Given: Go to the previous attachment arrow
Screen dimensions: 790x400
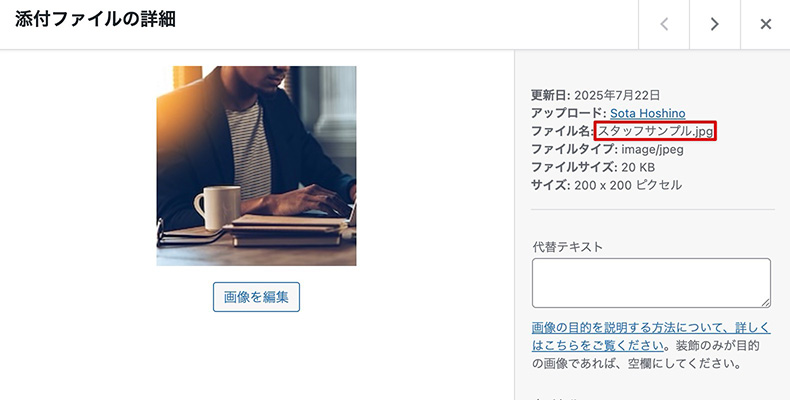Looking at the screenshot, I should (x=664, y=24).
